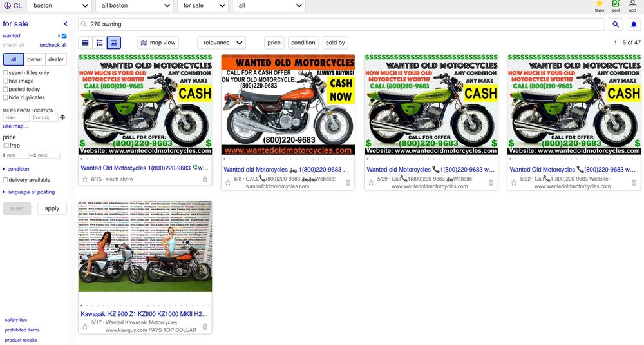The height and width of the screenshot is (345, 644).
Task: Open the 6/15 south shore listing title
Action: pos(144,168)
